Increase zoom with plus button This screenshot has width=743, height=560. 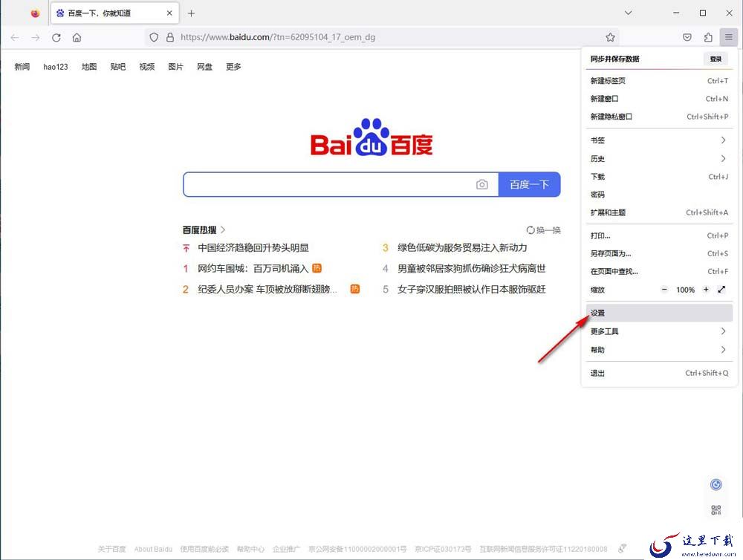706,290
